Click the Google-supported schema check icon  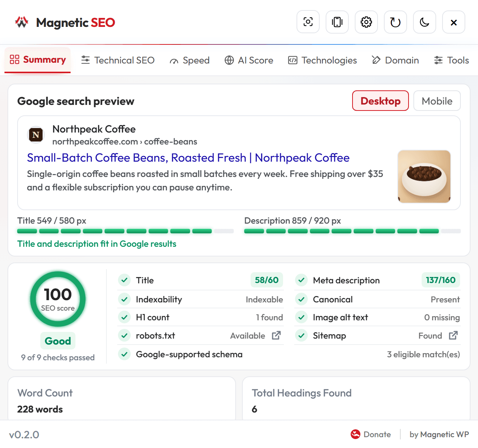[x=124, y=354]
